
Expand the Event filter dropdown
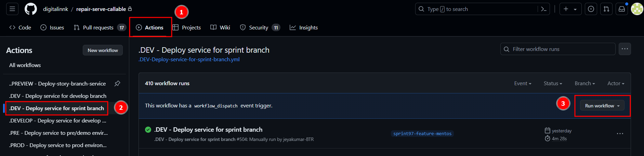click(523, 83)
